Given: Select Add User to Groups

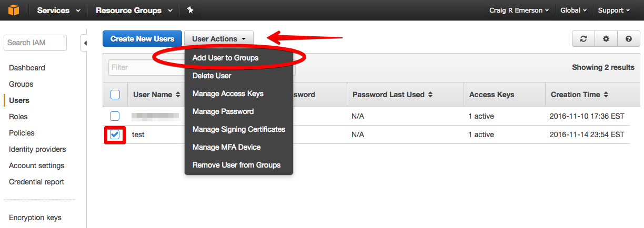Looking at the screenshot, I should (x=226, y=58).
